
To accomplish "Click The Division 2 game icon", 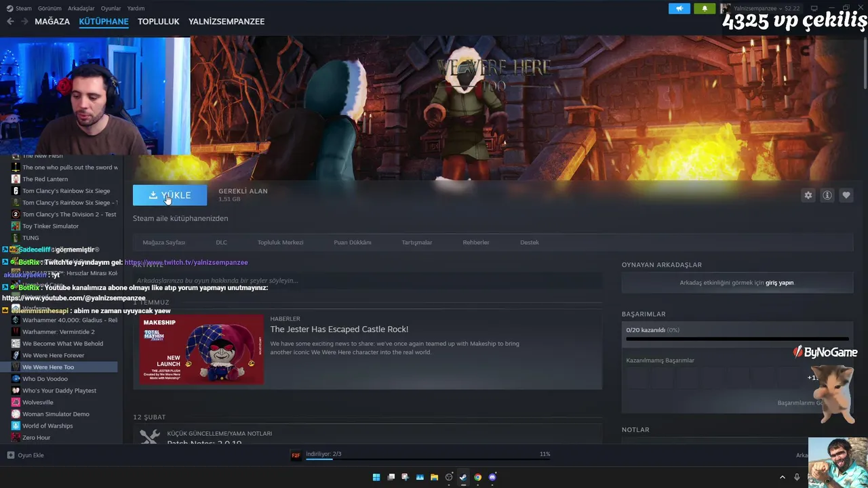I will tap(16, 214).
